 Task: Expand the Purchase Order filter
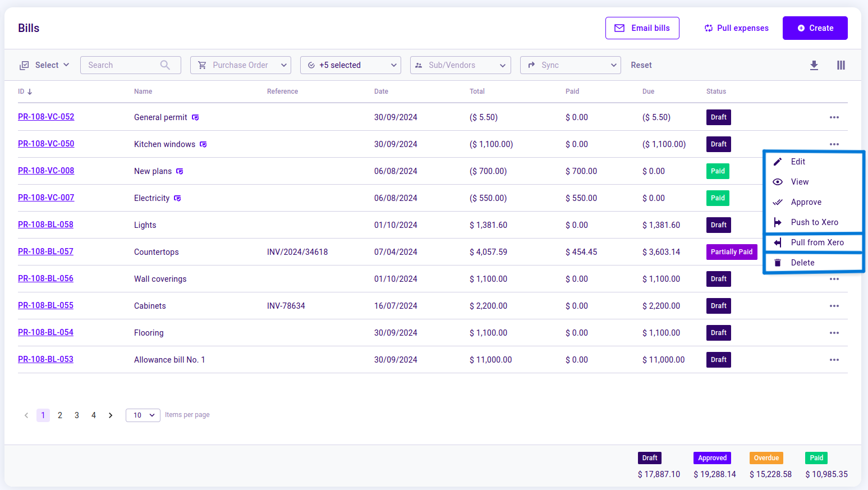(x=241, y=65)
